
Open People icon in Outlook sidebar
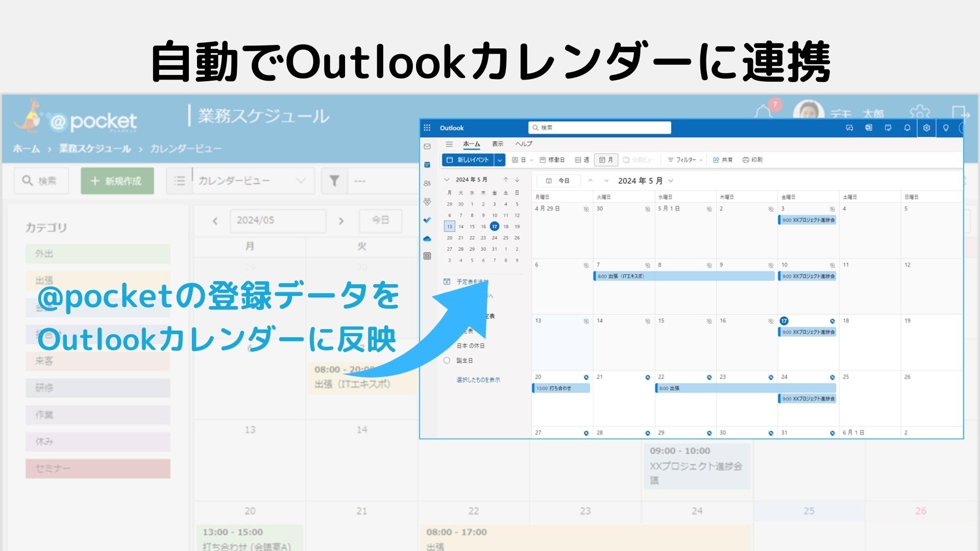pyautogui.click(x=427, y=183)
